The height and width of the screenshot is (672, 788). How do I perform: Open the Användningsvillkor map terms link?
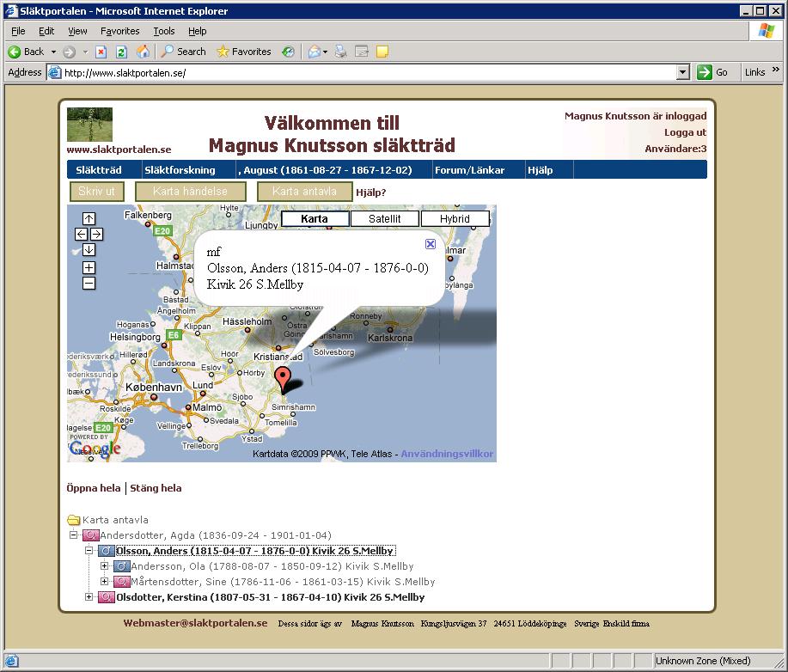tap(447, 454)
